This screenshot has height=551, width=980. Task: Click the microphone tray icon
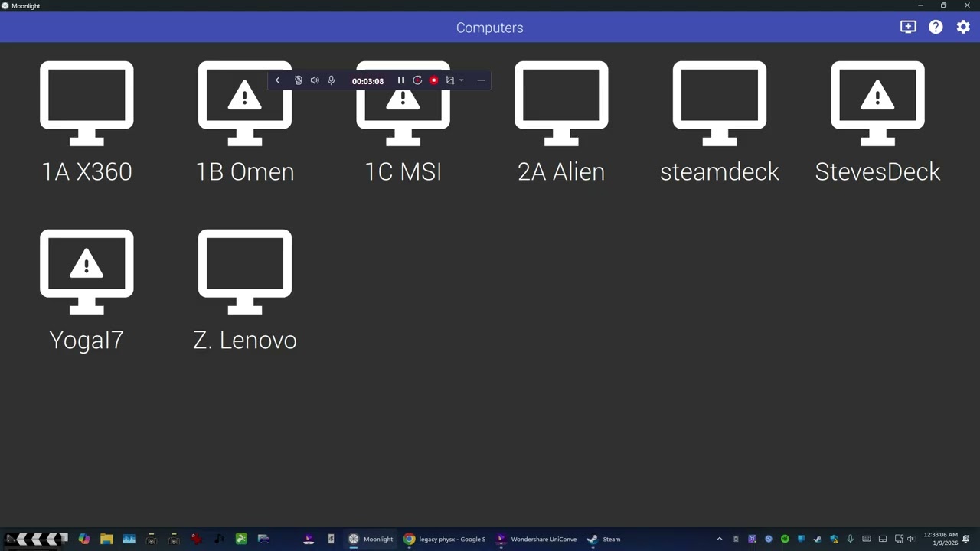point(850,539)
